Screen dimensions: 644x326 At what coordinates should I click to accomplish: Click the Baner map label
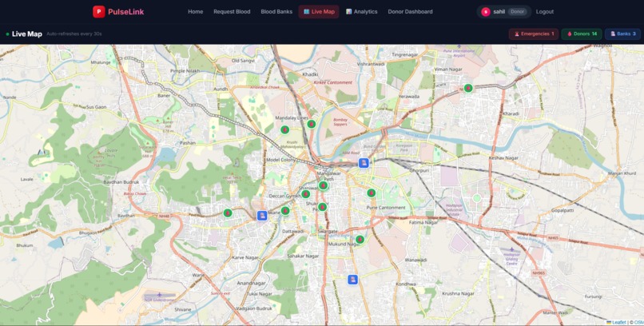pyautogui.click(x=164, y=96)
